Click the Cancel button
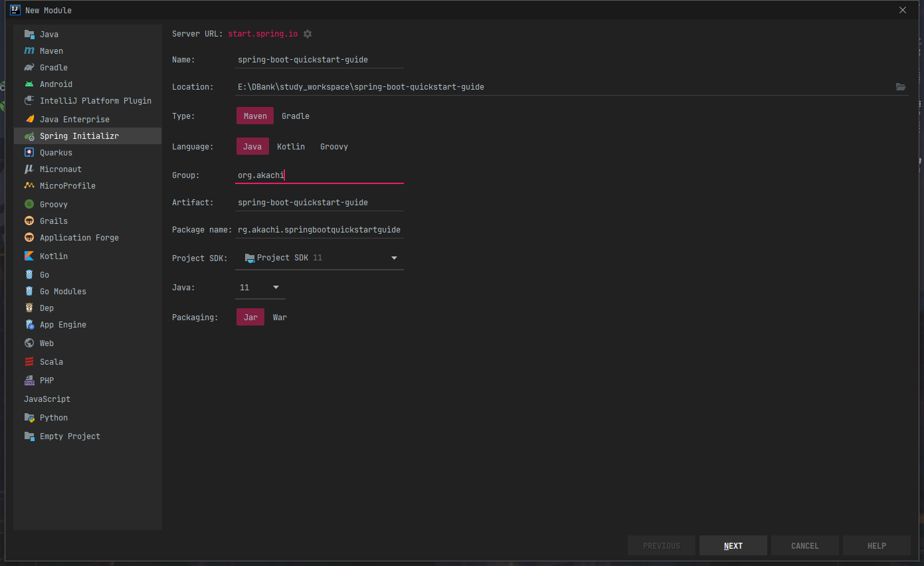 click(x=805, y=545)
